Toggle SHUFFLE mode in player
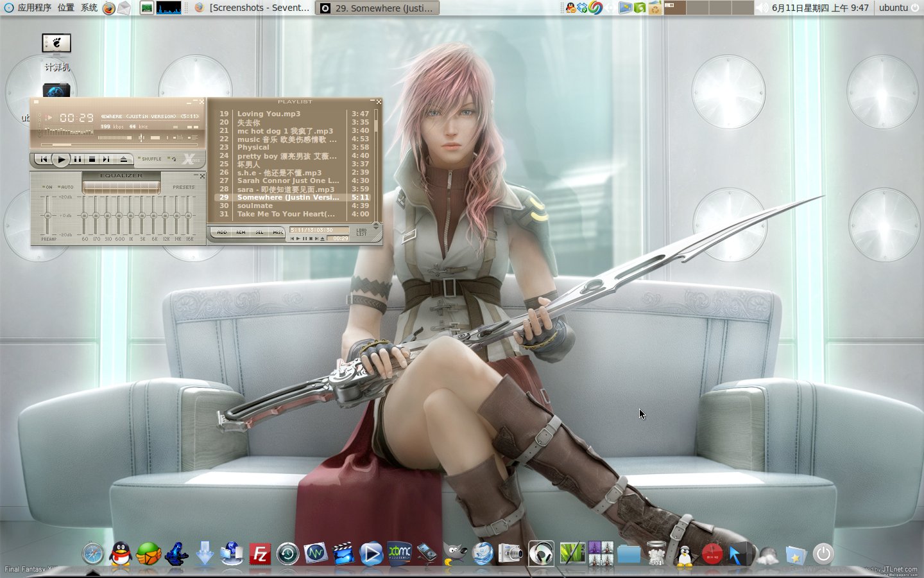The image size is (924, 578). pos(150,159)
